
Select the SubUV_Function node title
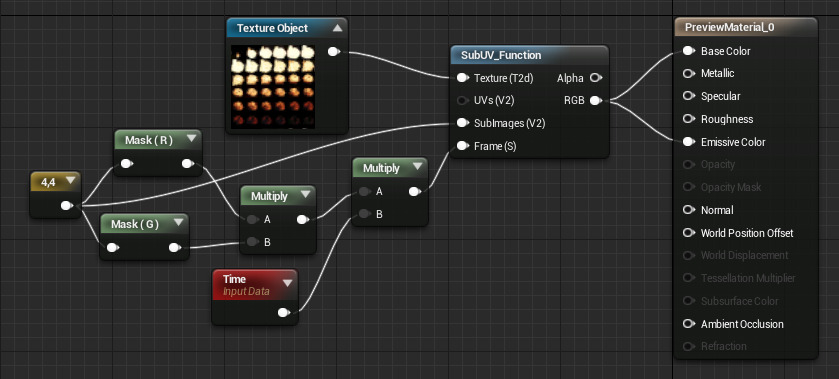[501, 55]
